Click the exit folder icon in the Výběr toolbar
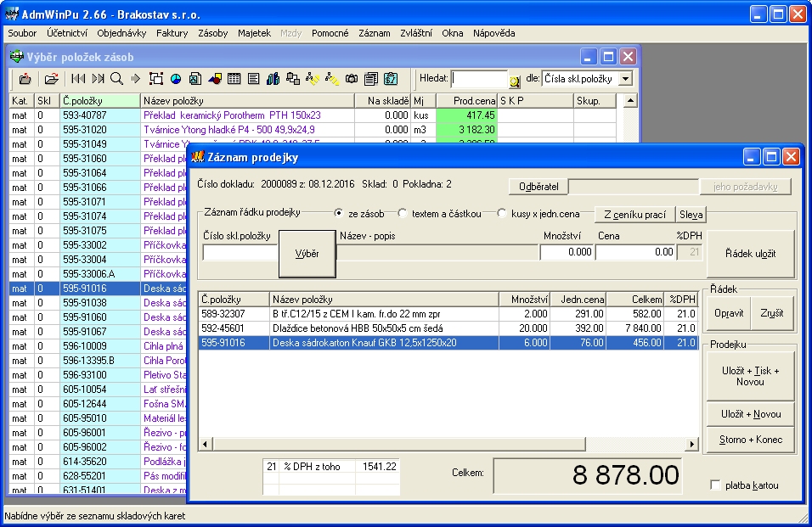 [25, 79]
